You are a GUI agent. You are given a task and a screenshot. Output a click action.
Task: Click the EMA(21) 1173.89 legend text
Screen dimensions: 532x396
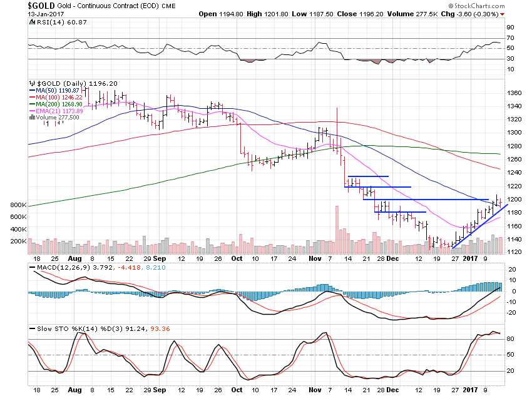pos(59,111)
